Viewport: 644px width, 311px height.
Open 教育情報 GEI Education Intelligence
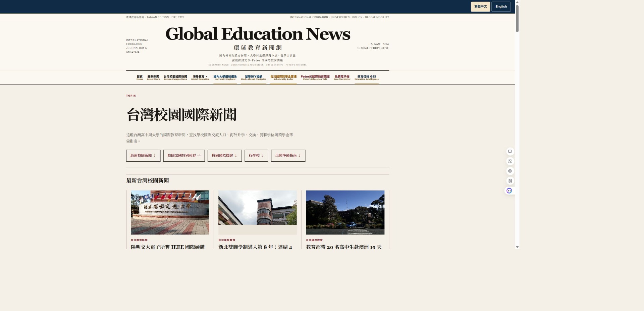(x=367, y=77)
